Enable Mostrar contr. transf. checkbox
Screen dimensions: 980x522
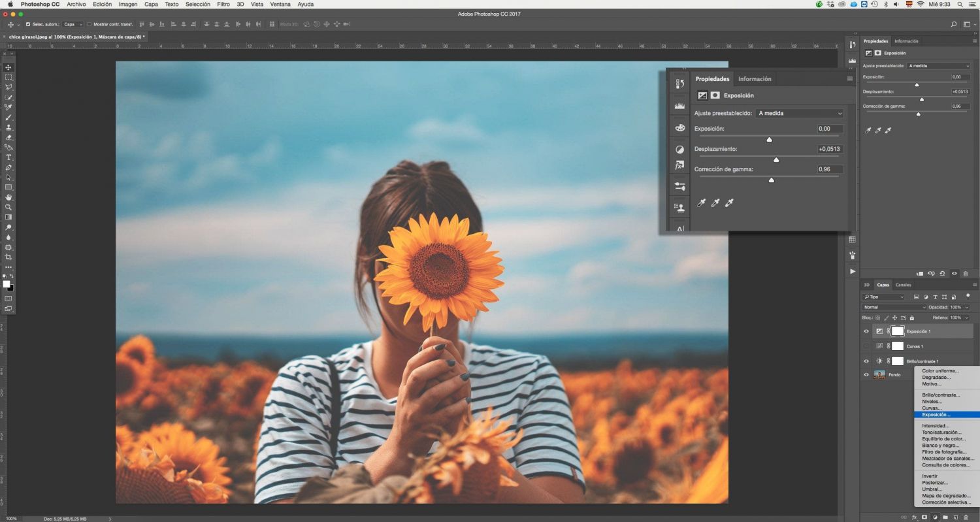point(90,24)
